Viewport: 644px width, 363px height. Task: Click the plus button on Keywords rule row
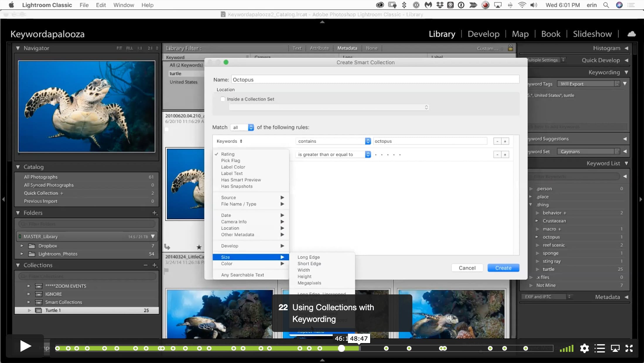click(x=505, y=141)
